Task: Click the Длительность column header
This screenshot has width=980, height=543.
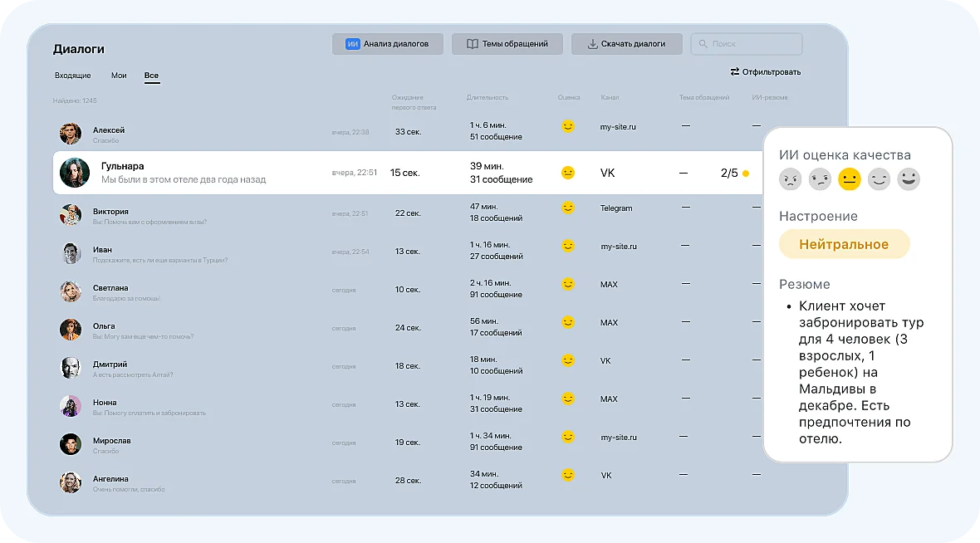Action: (487, 97)
